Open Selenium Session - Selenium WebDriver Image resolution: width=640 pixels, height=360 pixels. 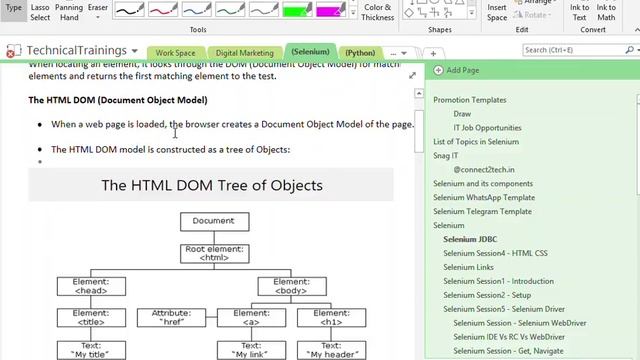pyautogui.click(x=520, y=323)
